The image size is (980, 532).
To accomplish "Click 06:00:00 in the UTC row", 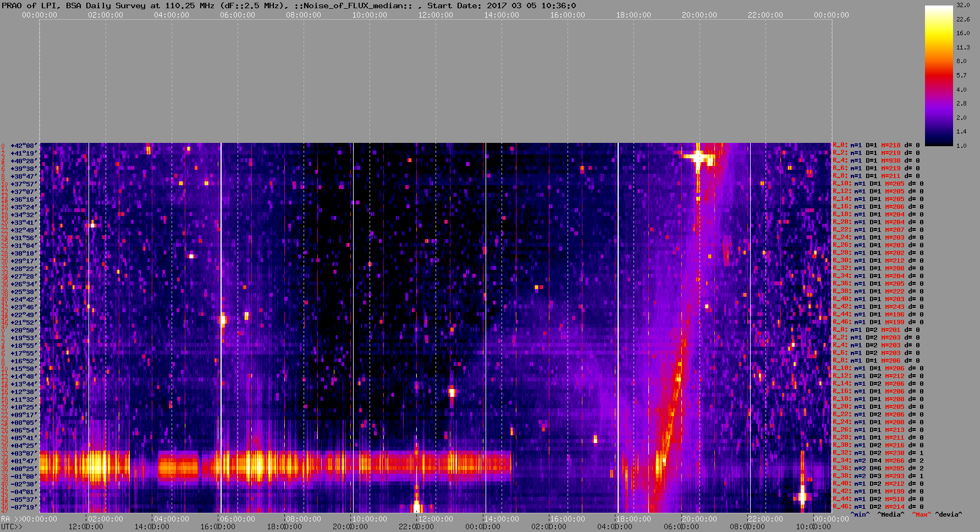I will [682, 527].
